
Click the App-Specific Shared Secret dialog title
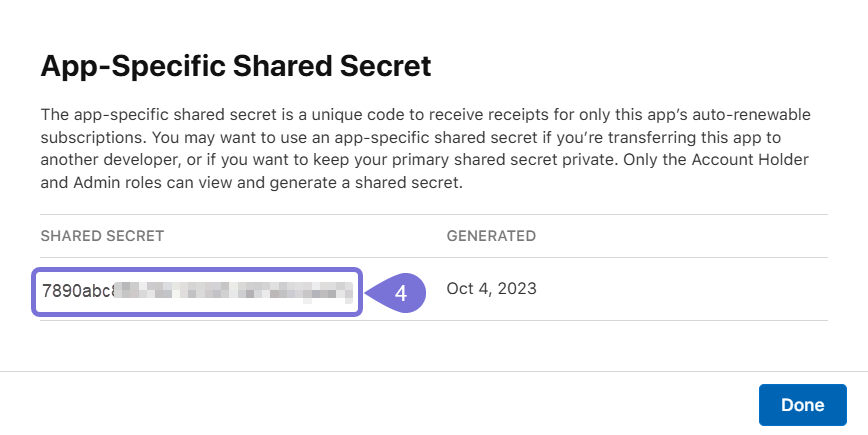coord(235,67)
